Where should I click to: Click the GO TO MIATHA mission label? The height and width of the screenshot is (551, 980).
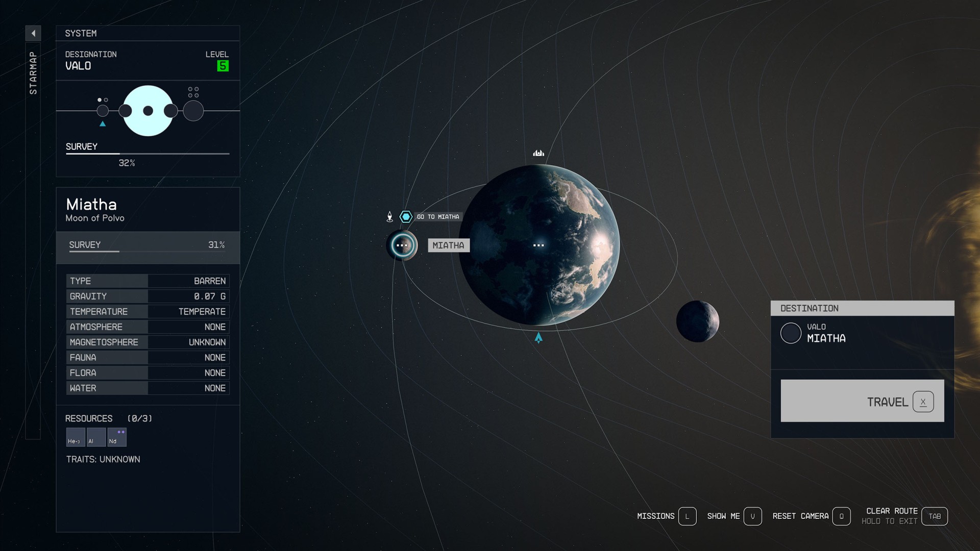coord(438,217)
